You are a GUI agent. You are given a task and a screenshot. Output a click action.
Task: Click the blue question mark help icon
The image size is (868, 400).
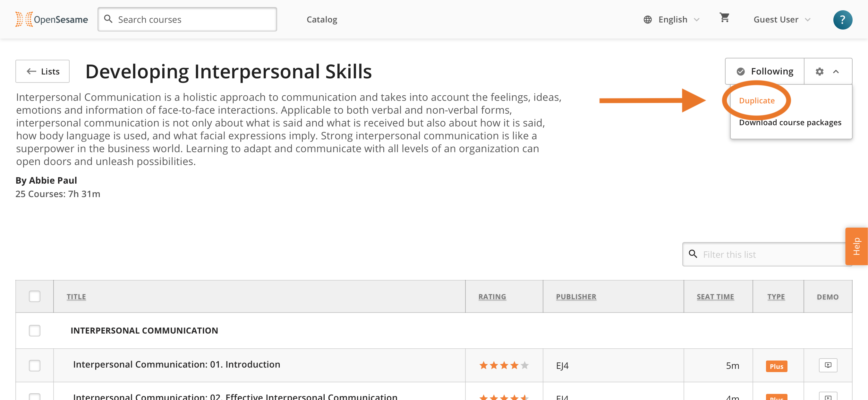(842, 20)
